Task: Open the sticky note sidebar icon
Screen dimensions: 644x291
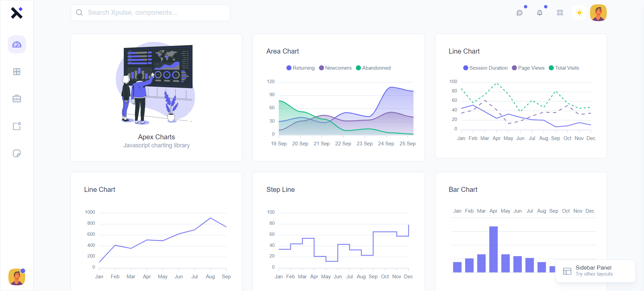Action: (17, 153)
